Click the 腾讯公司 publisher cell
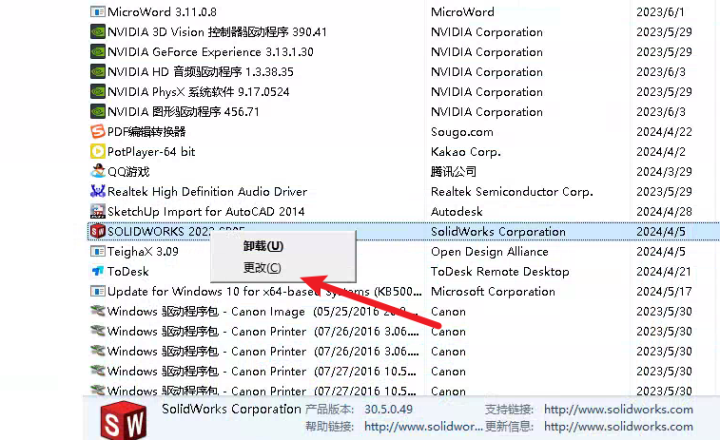Image resolution: width=720 pixels, height=440 pixels. coord(453,172)
